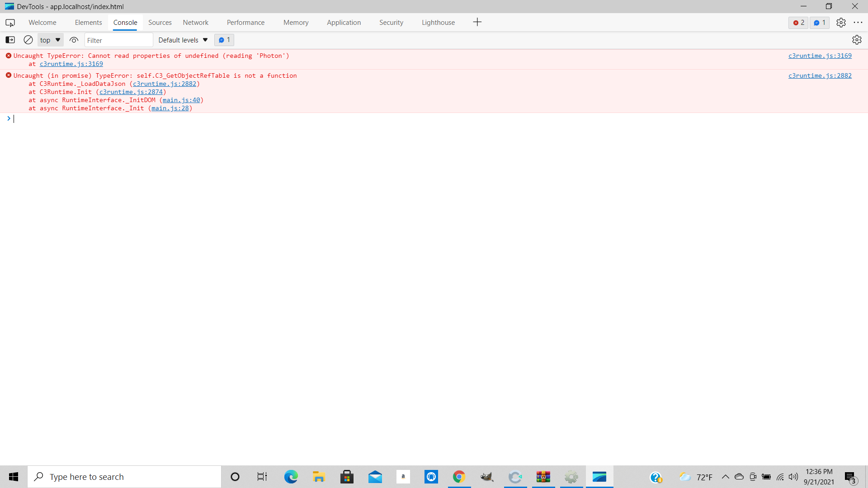Select active DevTools window taskbar icon
This screenshot has width=868, height=488.
point(599,477)
